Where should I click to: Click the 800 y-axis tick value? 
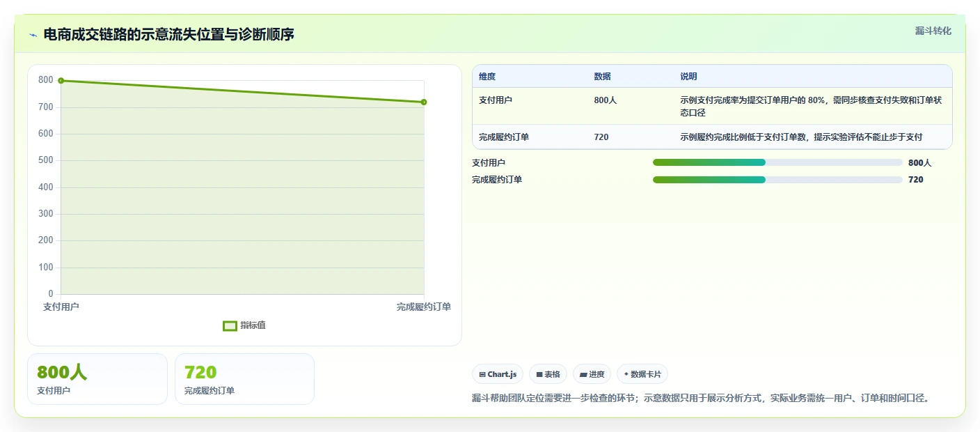pyautogui.click(x=46, y=80)
